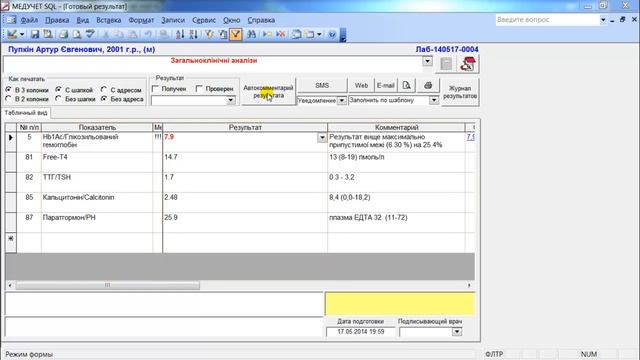
Task: Click the Sort Descending icon
Action: coord(193,35)
